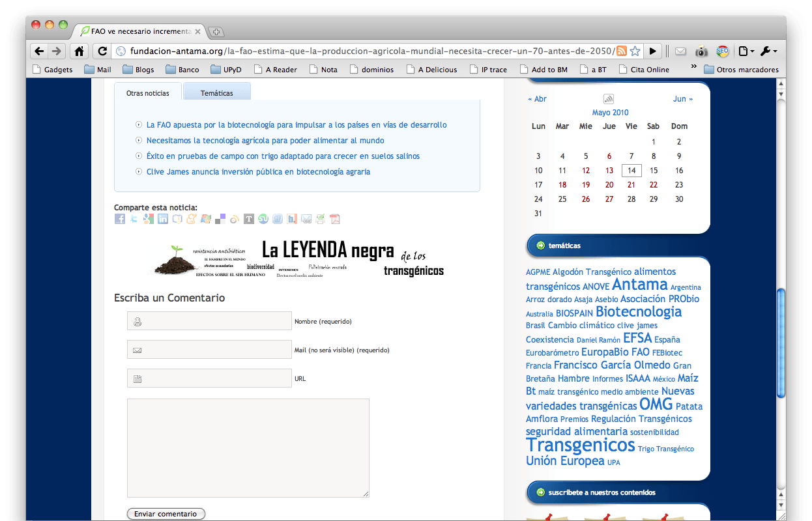This screenshot has height=521, width=812.
Task: Share via the Windows Live icon
Action: coord(206,219)
